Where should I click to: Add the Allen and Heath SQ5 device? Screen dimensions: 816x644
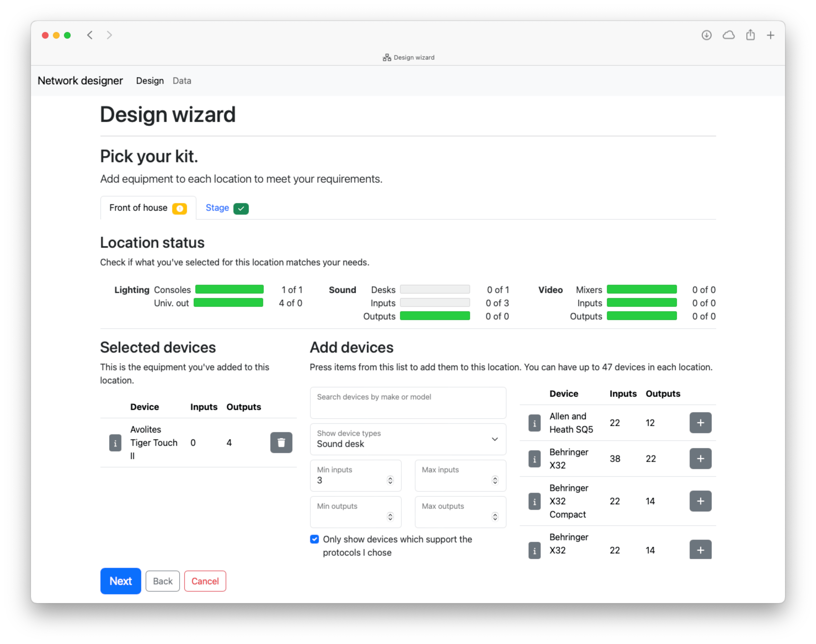pos(700,423)
